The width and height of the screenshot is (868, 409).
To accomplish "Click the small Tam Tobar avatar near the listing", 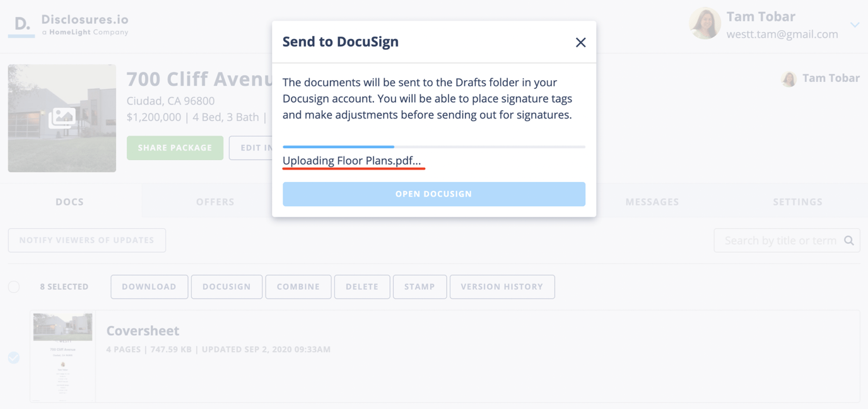I will (789, 79).
